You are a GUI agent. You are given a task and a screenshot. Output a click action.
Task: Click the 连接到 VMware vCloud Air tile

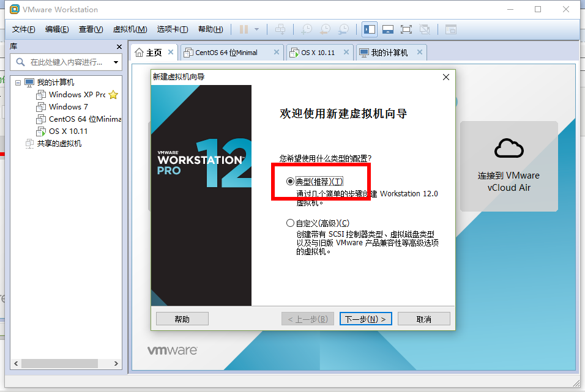tap(509, 166)
